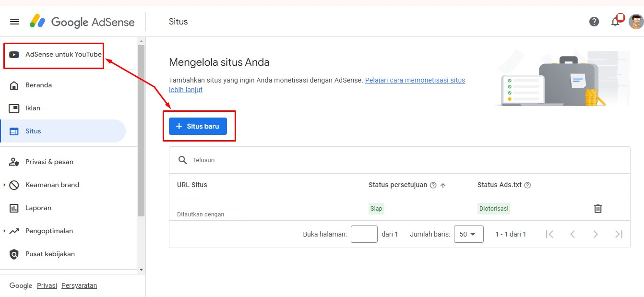
Task: Click the YouTube icon in sidebar
Action: pos(14,55)
